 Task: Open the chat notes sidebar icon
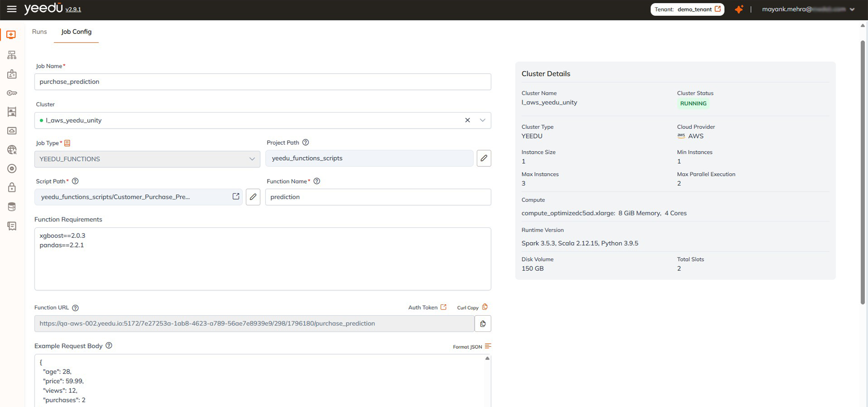click(x=12, y=226)
